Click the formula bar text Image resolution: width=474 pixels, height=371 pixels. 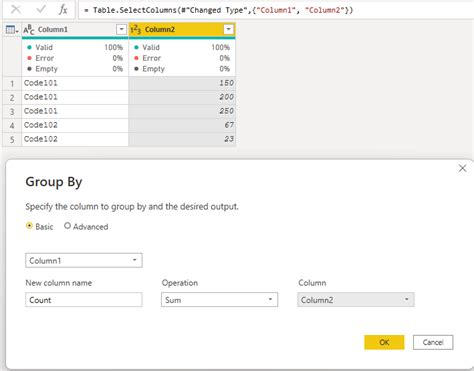point(219,10)
